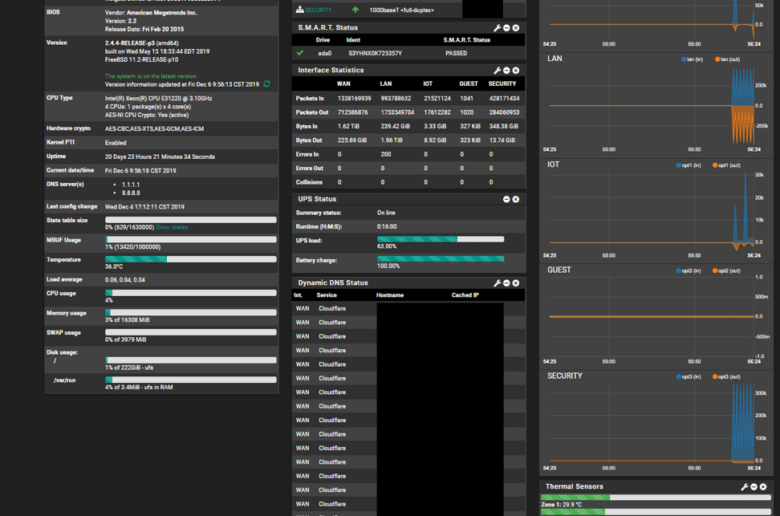Toggle lan (in) series in LAN graph
Image resolution: width=780 pixels, height=516 pixels.
[x=692, y=59]
